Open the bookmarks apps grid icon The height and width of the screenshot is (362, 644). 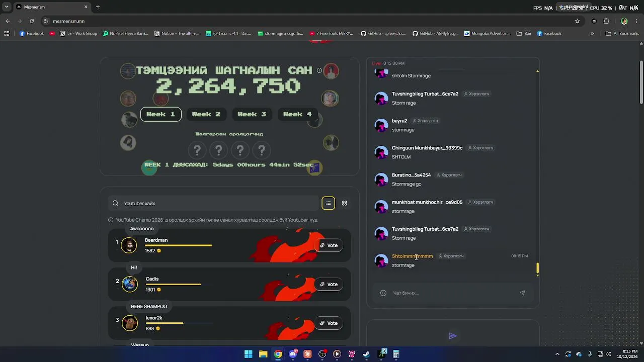pyautogui.click(x=7, y=34)
